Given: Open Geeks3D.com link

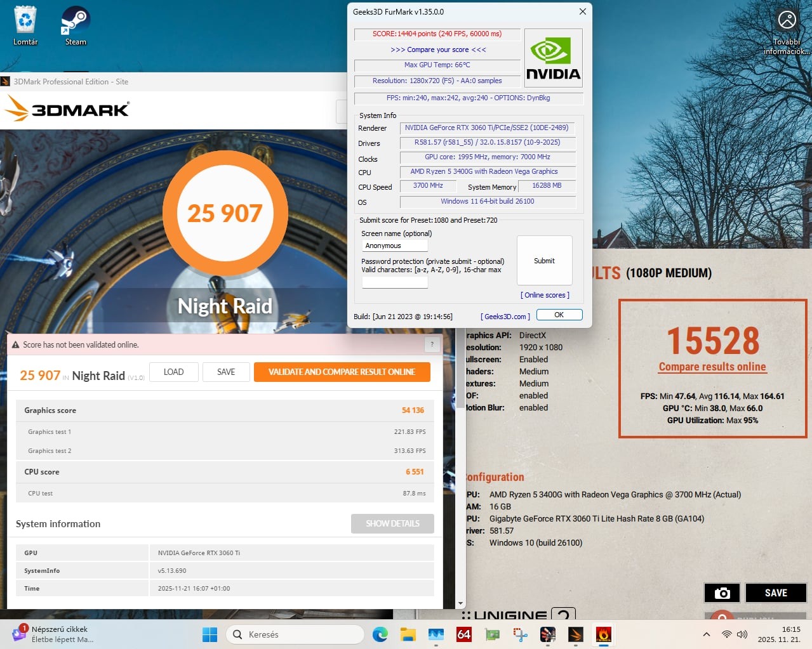Looking at the screenshot, I should (x=505, y=317).
